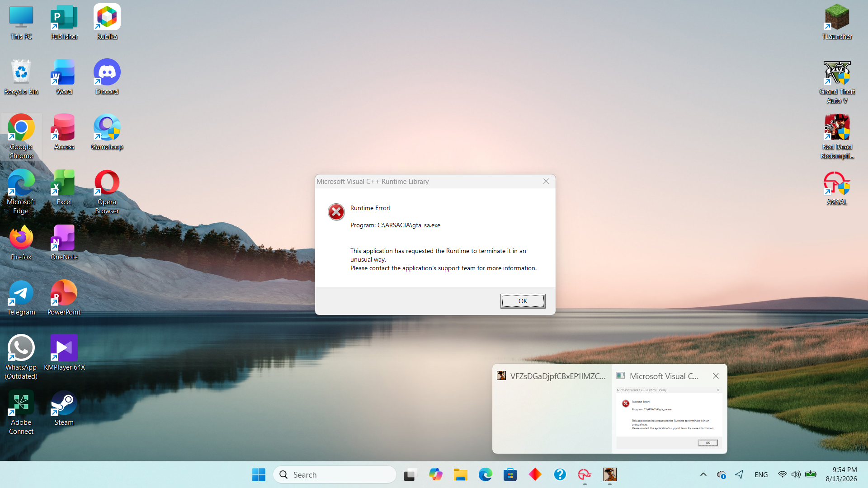
Task: Open the KMPlayer 64X desktop shortcut
Action: [x=64, y=353]
